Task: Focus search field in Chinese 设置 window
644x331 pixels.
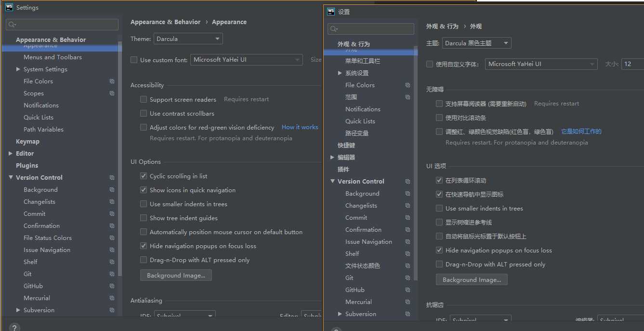Action: [x=371, y=29]
